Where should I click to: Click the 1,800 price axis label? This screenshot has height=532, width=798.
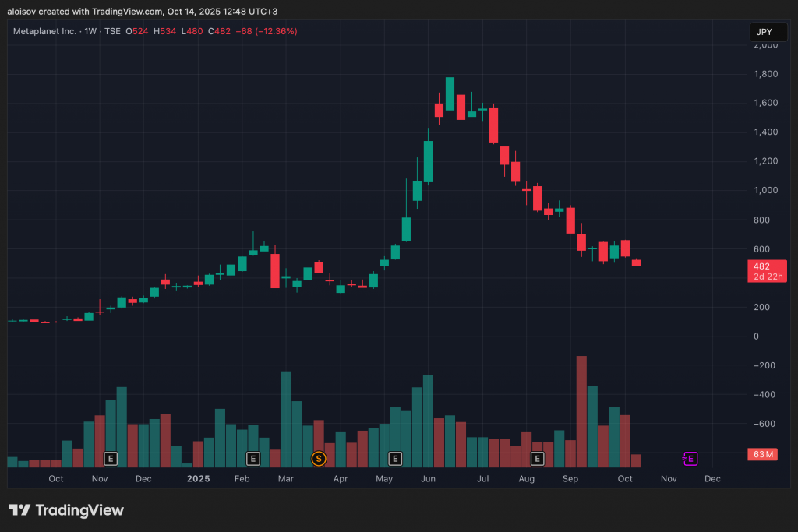pyautogui.click(x=766, y=74)
